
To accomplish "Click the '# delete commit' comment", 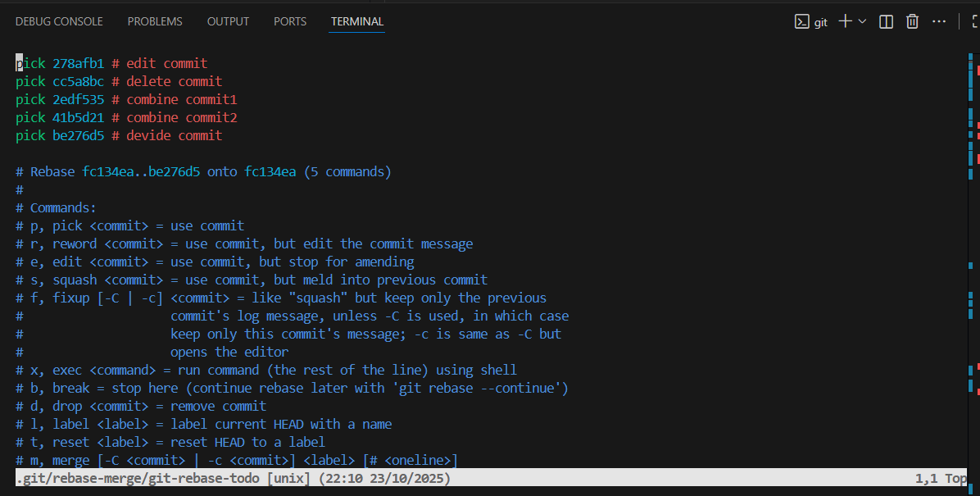I will click(x=167, y=81).
